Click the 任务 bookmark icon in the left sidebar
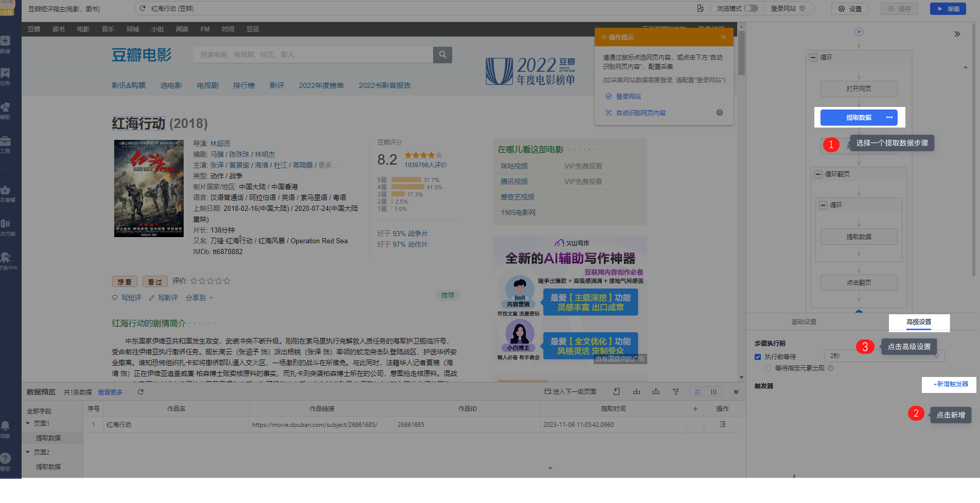Screen dimensions: 980x503 tap(5, 73)
